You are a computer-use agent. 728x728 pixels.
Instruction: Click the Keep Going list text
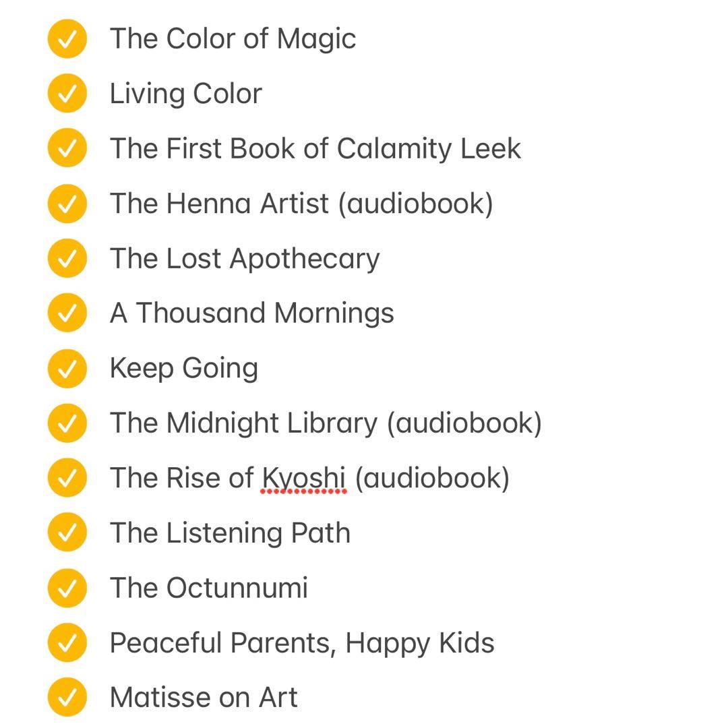183,369
